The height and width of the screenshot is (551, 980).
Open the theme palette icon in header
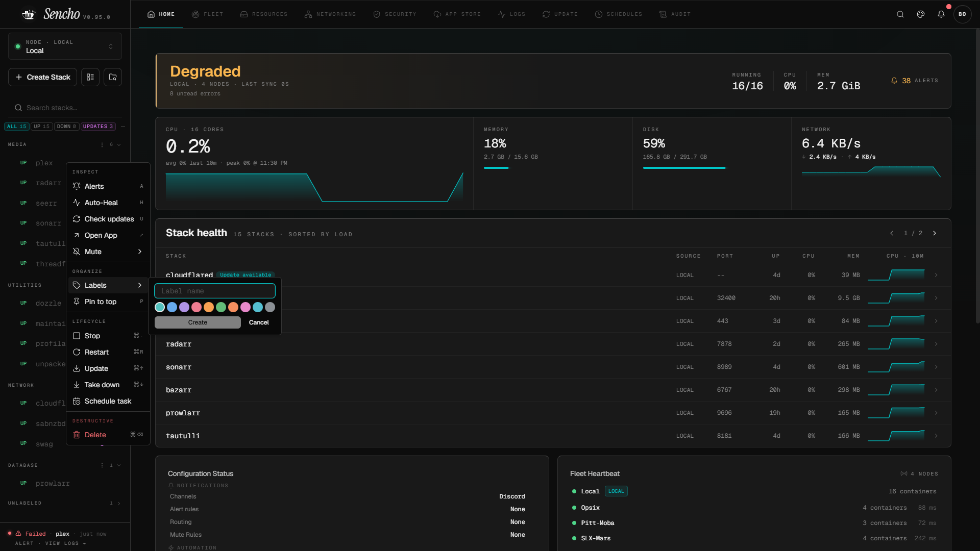pos(921,14)
